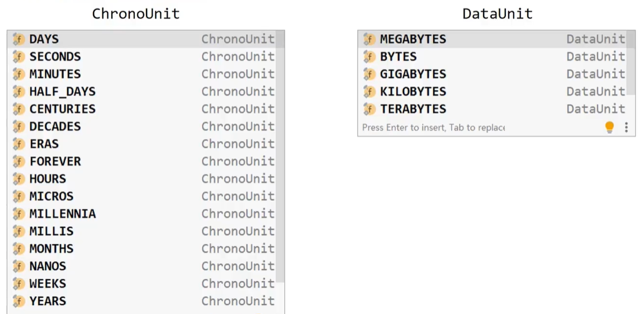Viewport: 644px width, 314px height.
Task: Click the field icon beside DAYS
Action: coord(19,39)
